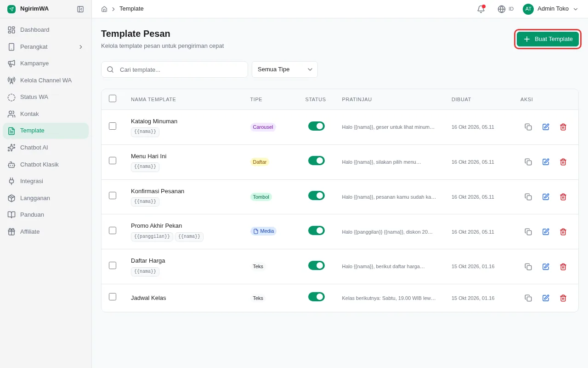Collapse the sidebar panel icon
This screenshot has width=588, height=368.
pyautogui.click(x=80, y=9)
